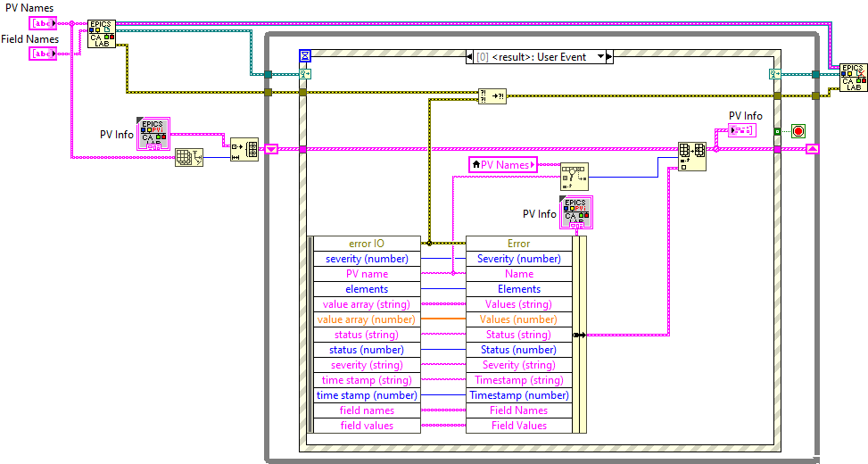The width and height of the screenshot is (868, 464).
Task: Toggle the green boolean constant near stop terminal
Action: pyautogui.click(x=779, y=131)
